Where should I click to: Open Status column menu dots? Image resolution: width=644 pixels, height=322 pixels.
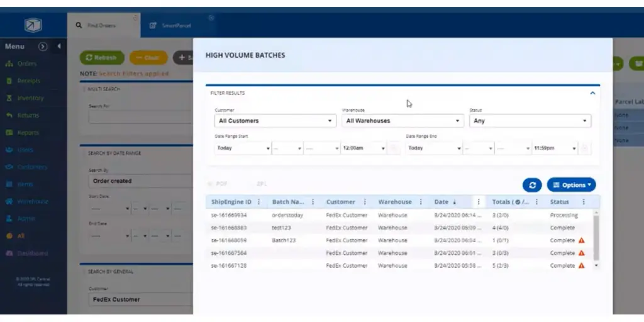[584, 202]
